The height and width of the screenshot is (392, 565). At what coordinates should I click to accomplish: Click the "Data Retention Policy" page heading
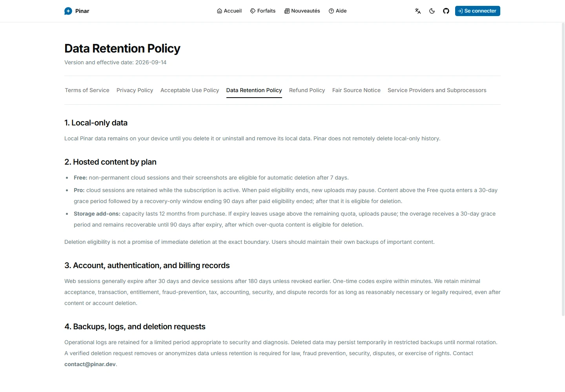click(x=122, y=48)
